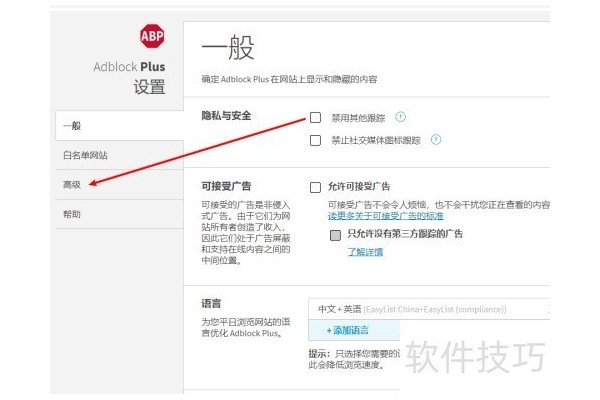
Task: Open help tooltip for 禁用其他跟踪
Action: pyautogui.click(x=400, y=117)
